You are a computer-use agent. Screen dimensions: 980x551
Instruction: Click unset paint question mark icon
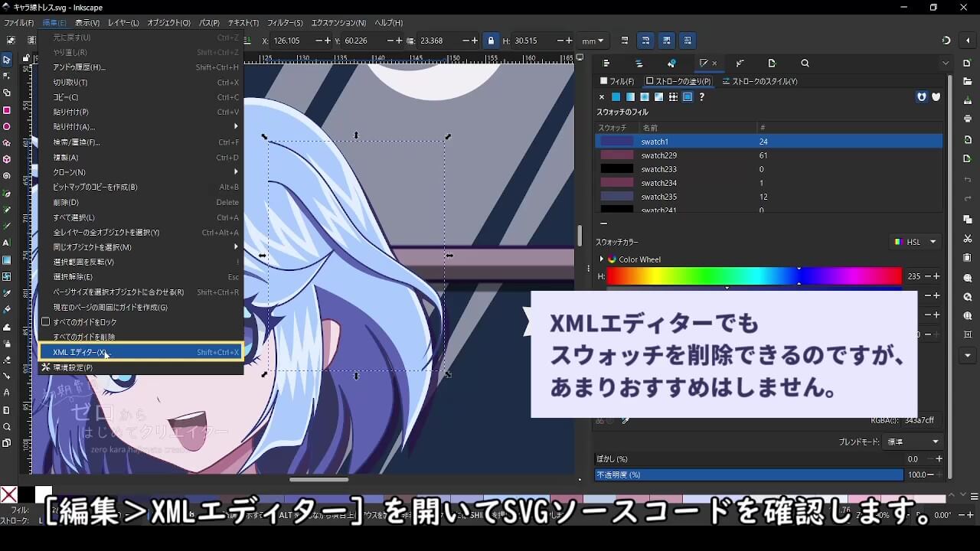tap(701, 97)
